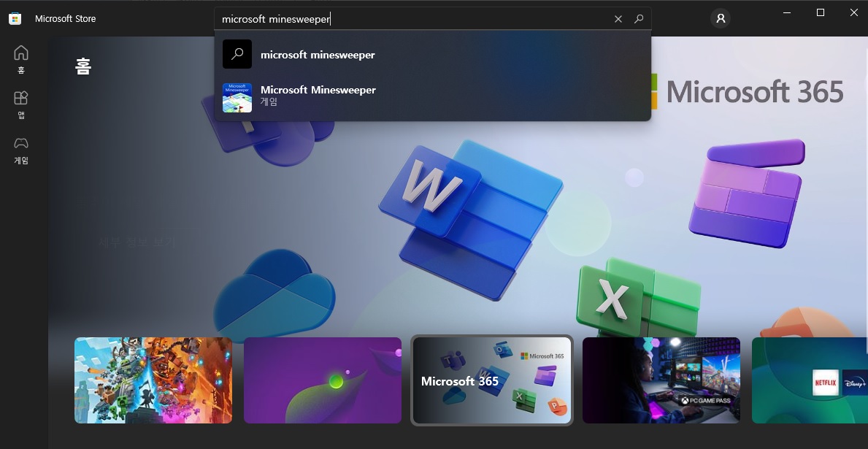Open the Microsoft Minesweeper game suggestion
Viewport: 868px width, 449px height.
tap(432, 97)
